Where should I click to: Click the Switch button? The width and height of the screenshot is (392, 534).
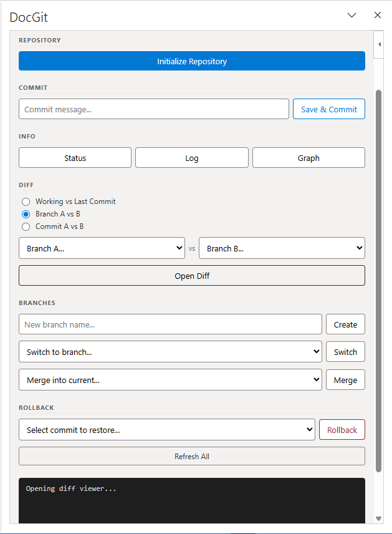[345, 351]
